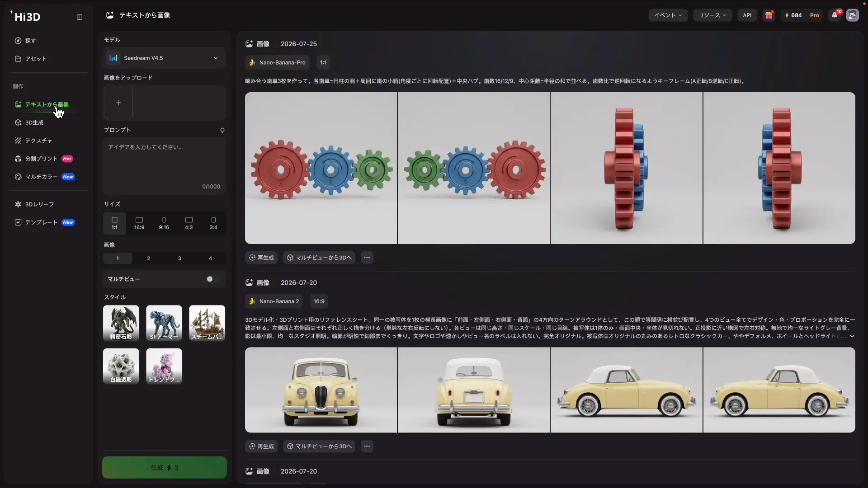This screenshot has width=868, height=488.
Task: Click the Pro plan badge
Action: tap(815, 15)
